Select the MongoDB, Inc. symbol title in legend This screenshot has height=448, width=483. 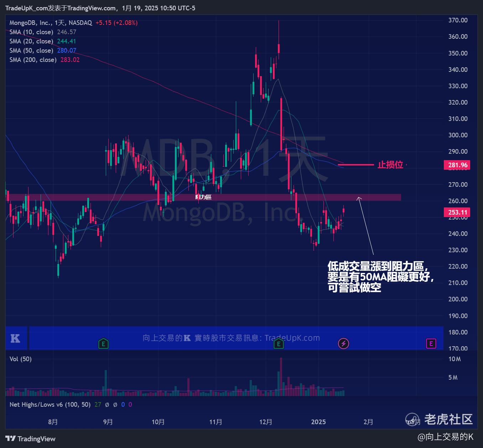[51, 23]
